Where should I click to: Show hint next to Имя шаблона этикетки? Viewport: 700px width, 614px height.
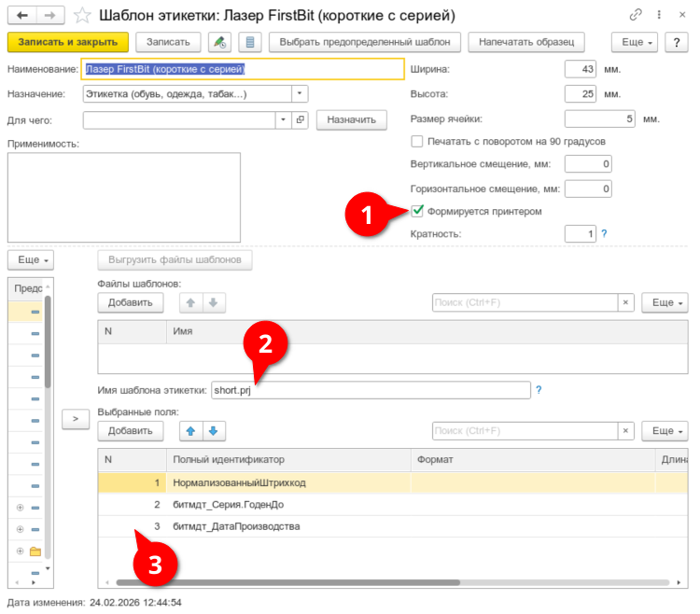tap(539, 389)
